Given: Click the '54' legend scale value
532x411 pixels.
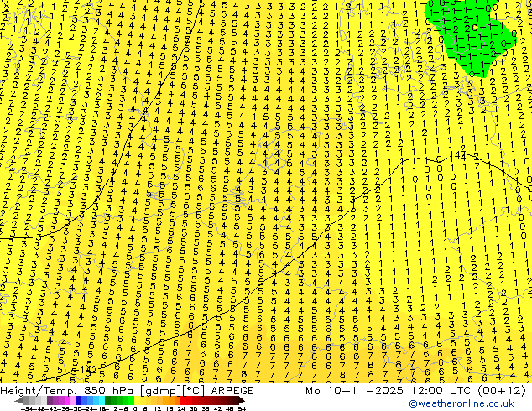Looking at the screenshot, I should (242, 408).
